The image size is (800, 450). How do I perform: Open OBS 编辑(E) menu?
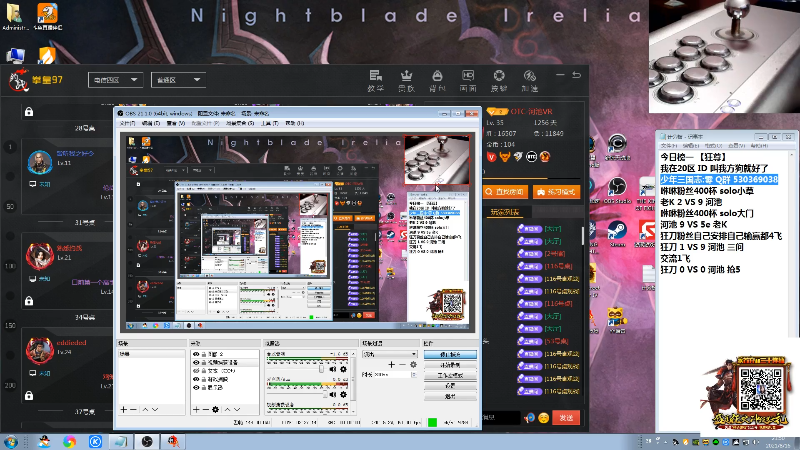[151, 123]
